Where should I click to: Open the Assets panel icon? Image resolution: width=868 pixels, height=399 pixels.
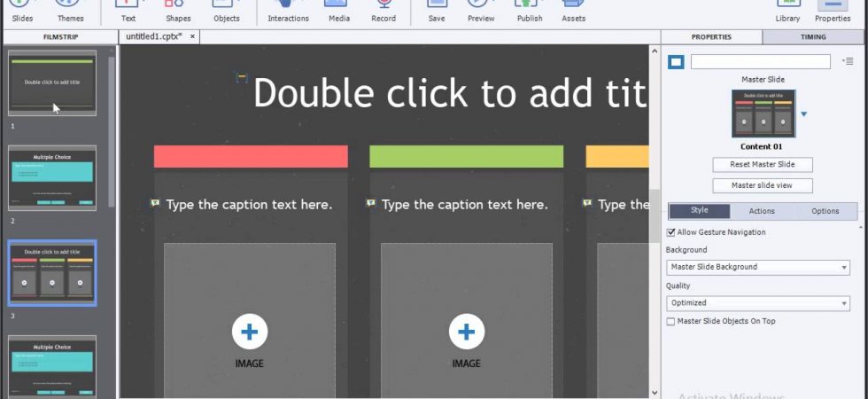[574, 11]
